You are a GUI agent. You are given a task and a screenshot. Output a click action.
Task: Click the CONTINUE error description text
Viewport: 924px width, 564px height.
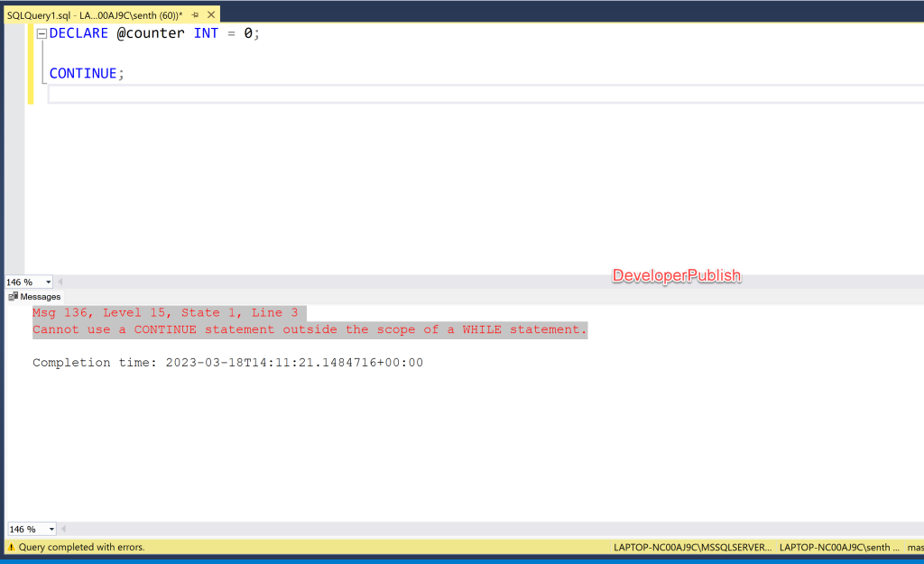pyautogui.click(x=307, y=328)
